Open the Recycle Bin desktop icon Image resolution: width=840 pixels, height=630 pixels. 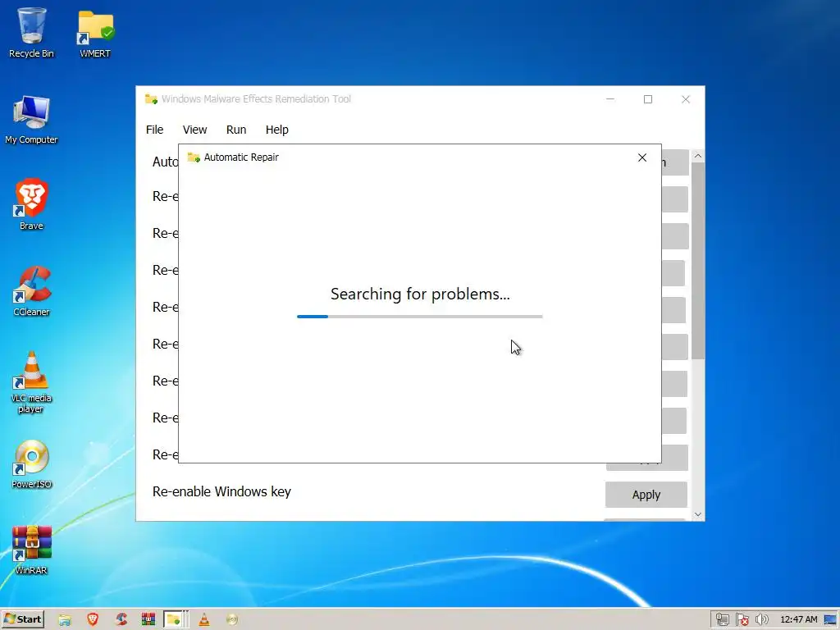click(x=31, y=32)
